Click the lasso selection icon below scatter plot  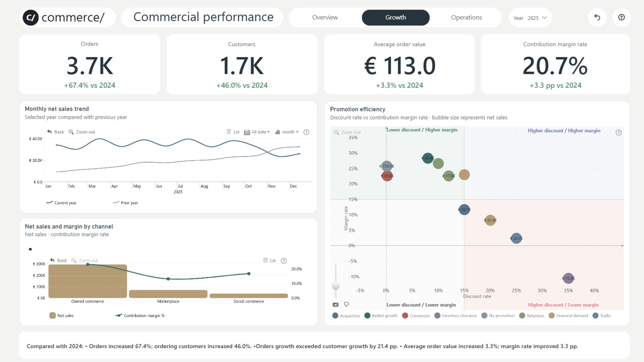pyautogui.click(x=346, y=304)
